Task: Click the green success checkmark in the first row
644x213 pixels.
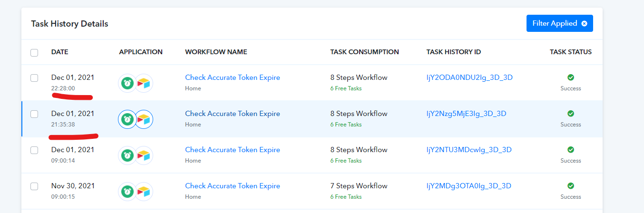Action: point(571,77)
